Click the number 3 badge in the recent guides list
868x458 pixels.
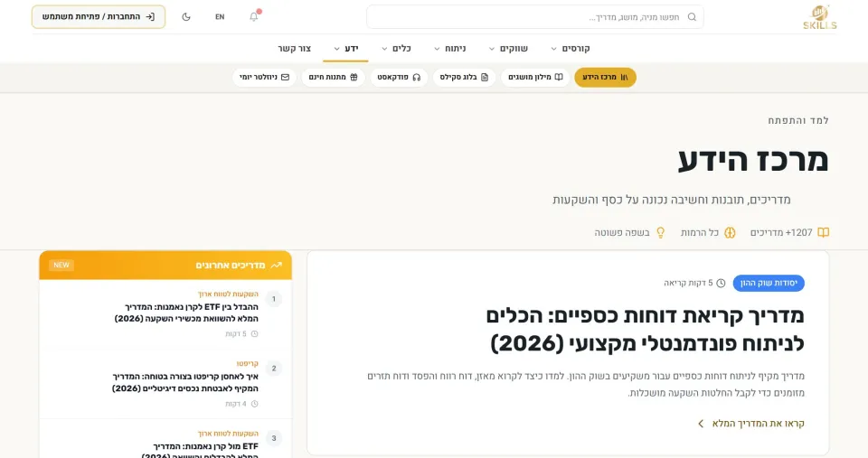(273, 438)
